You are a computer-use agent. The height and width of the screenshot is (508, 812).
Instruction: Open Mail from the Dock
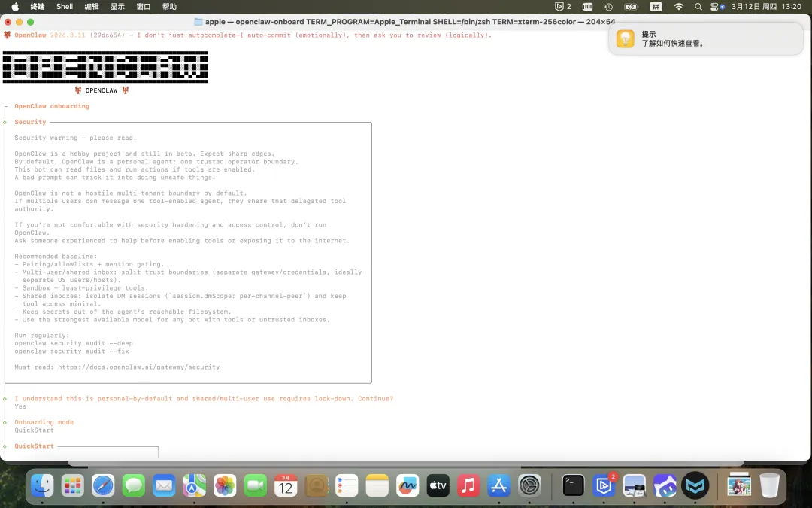[164, 485]
